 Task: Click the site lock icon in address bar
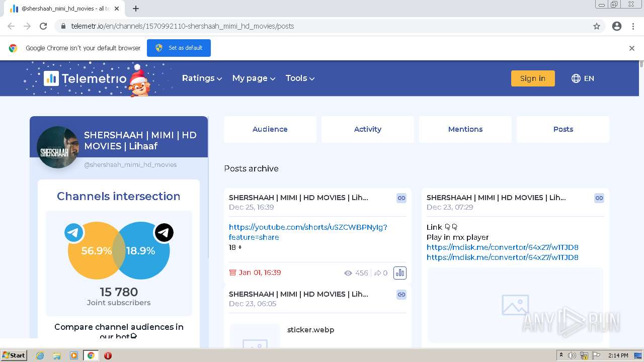tap(63, 26)
